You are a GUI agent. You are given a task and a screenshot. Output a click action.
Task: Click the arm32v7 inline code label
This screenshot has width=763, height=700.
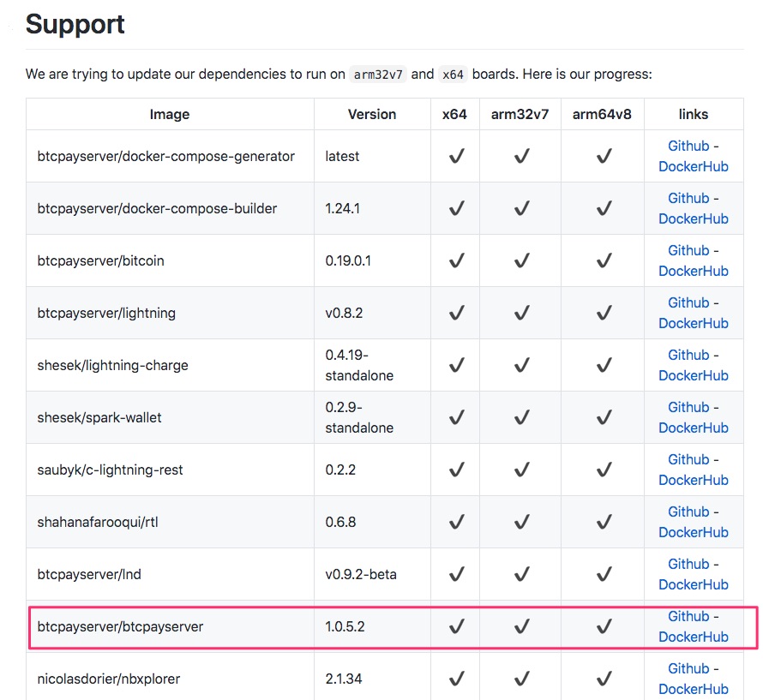tap(378, 75)
